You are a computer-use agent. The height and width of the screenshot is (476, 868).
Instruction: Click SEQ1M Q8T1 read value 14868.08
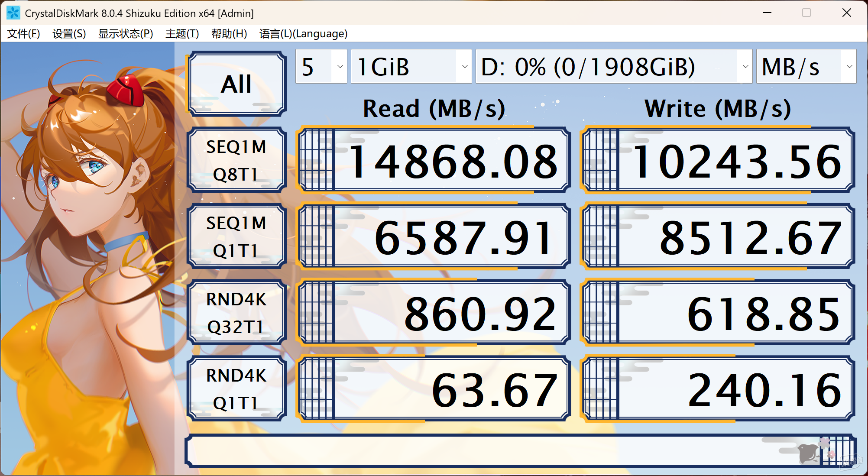(434, 160)
